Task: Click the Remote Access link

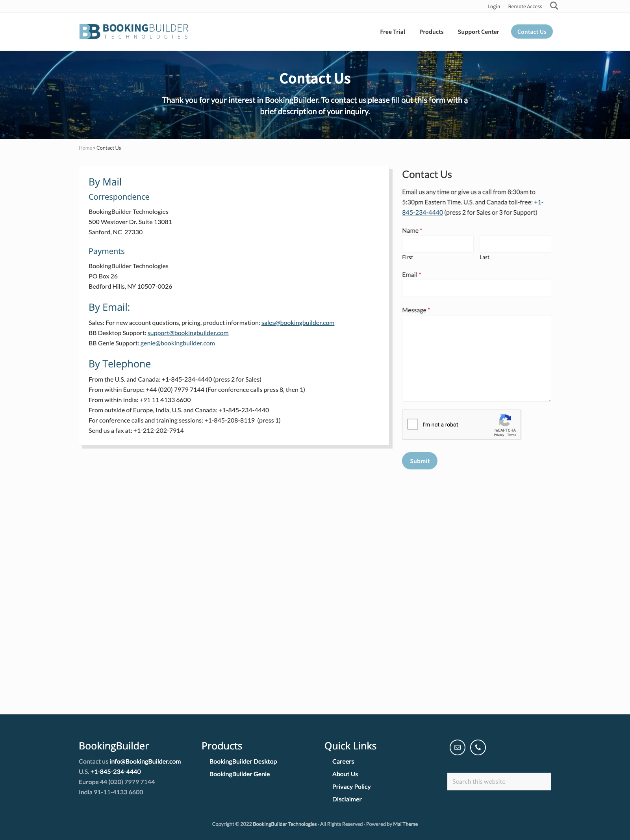Action: pyautogui.click(x=525, y=6)
